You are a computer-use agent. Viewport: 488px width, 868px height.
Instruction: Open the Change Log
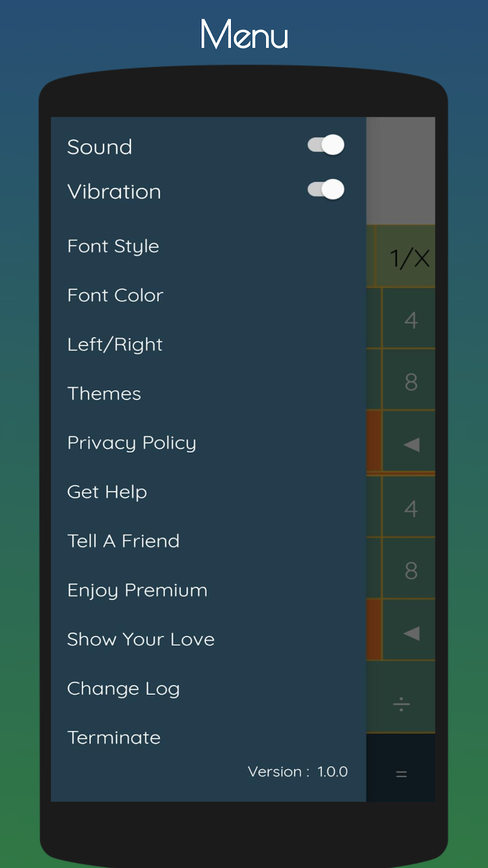point(123,688)
